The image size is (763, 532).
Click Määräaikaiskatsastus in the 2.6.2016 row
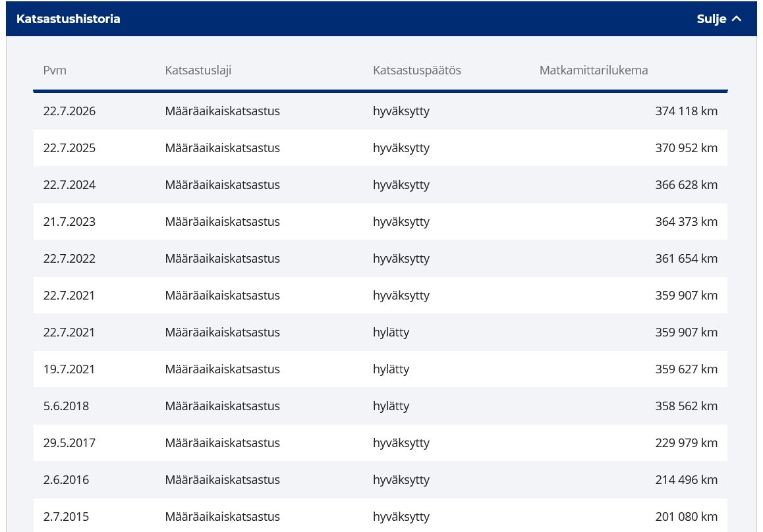pyautogui.click(x=223, y=480)
